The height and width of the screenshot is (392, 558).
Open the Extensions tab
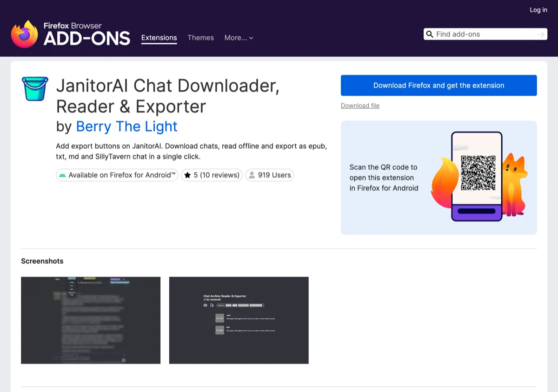(159, 38)
